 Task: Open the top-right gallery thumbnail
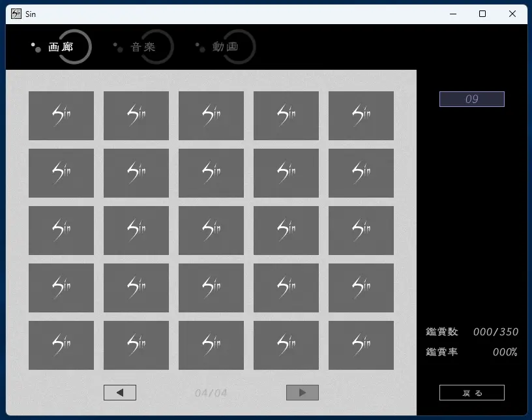click(x=361, y=115)
